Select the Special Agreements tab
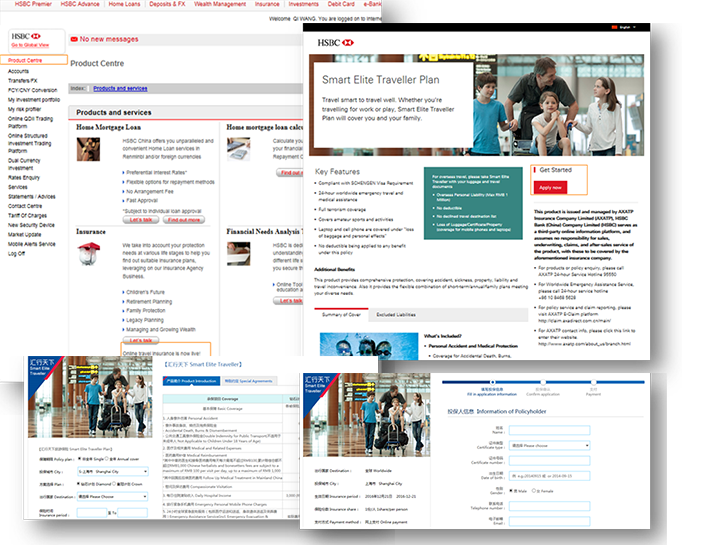 pyautogui.click(x=249, y=381)
